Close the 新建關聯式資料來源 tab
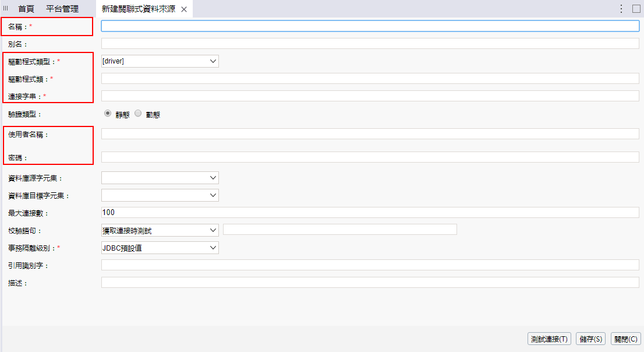 184,9
